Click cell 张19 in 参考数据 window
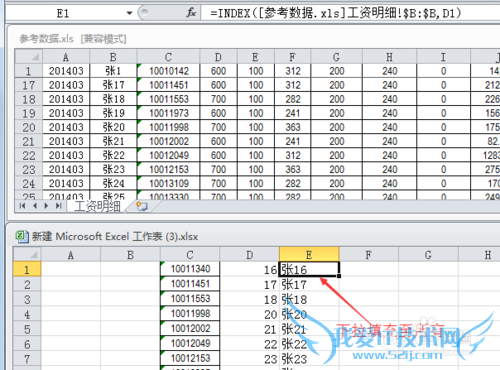The width and height of the screenshot is (500, 370). click(x=113, y=113)
